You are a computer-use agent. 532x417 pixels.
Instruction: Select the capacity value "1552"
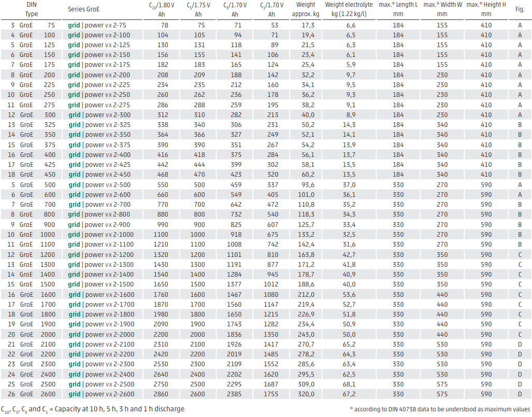coord(271,364)
